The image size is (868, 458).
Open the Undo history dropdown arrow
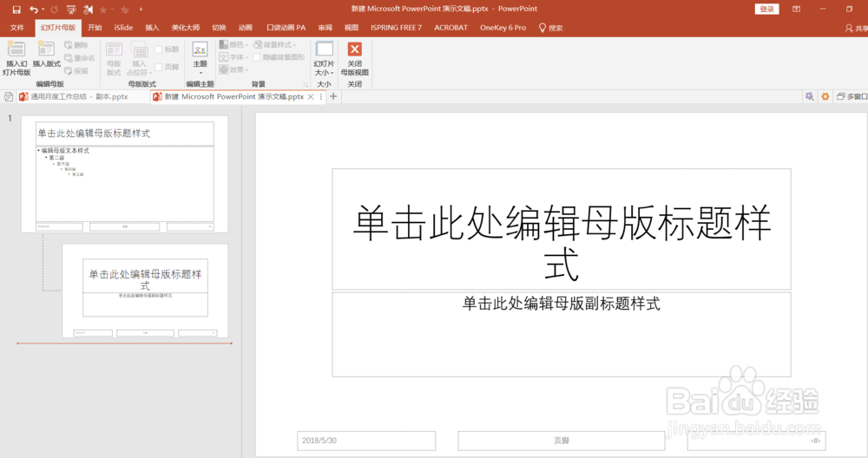click(43, 10)
